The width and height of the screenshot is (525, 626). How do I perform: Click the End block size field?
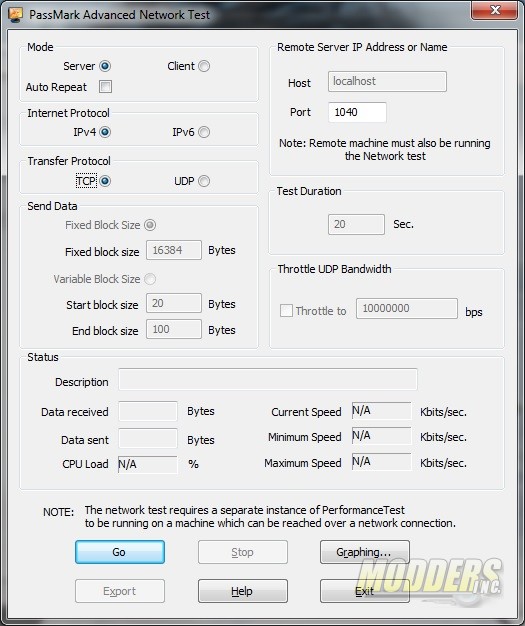click(174, 329)
